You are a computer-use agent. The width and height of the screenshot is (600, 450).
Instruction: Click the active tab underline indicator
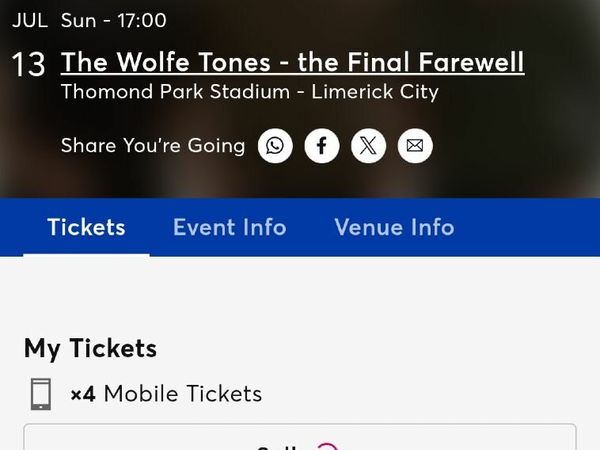click(x=86, y=255)
